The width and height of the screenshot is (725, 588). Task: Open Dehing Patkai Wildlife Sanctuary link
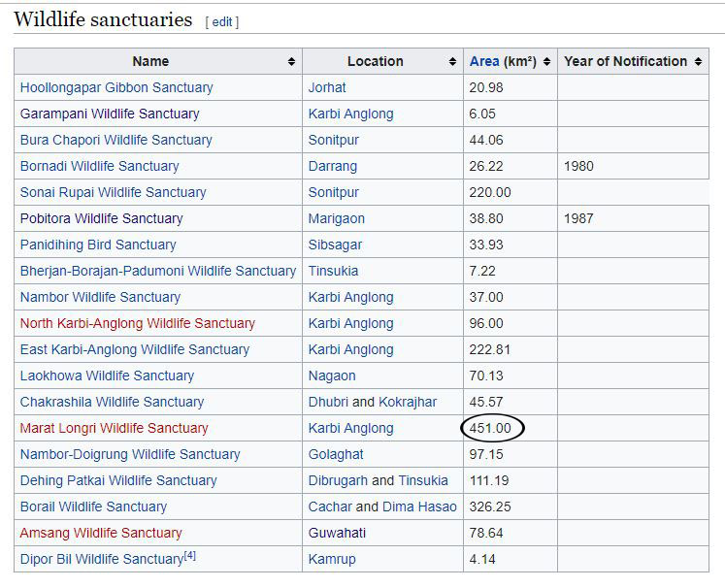(x=118, y=480)
